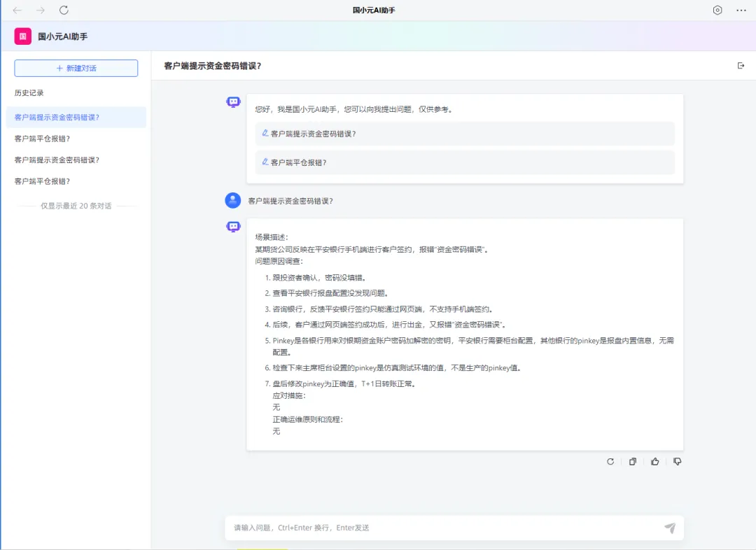Give the answer a thumbs down
This screenshot has width=756, height=550.
(677, 462)
